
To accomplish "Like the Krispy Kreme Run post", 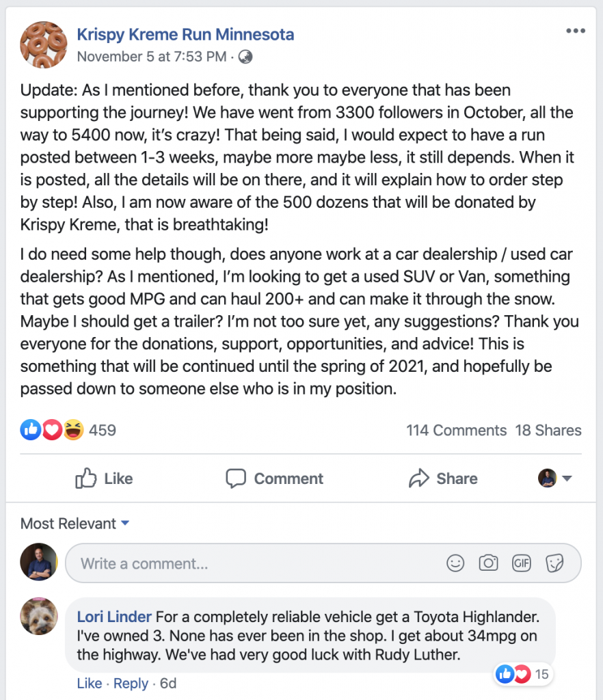I will 104,479.
